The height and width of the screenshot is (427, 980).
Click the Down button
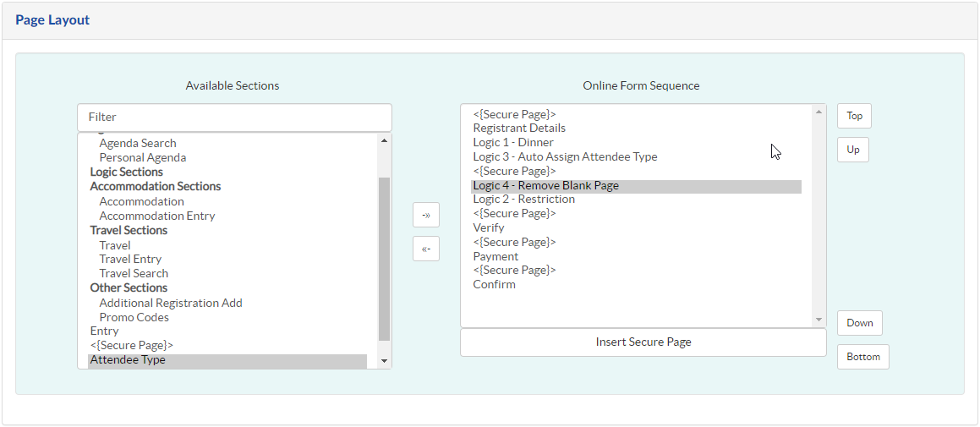[x=859, y=323]
